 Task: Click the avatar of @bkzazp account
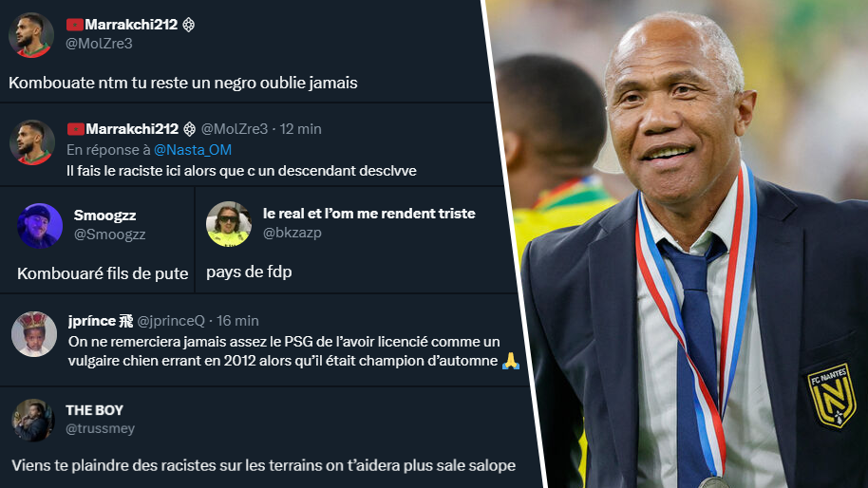(229, 223)
